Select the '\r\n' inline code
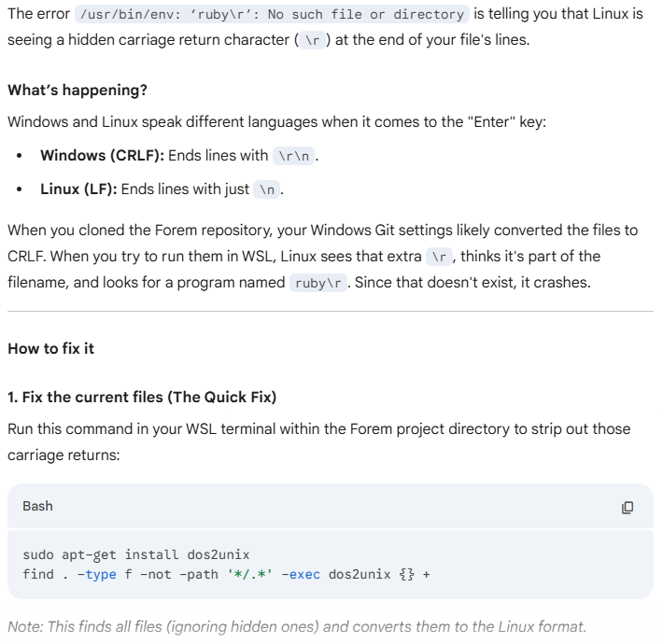This screenshot has height=644, width=663. (x=293, y=156)
